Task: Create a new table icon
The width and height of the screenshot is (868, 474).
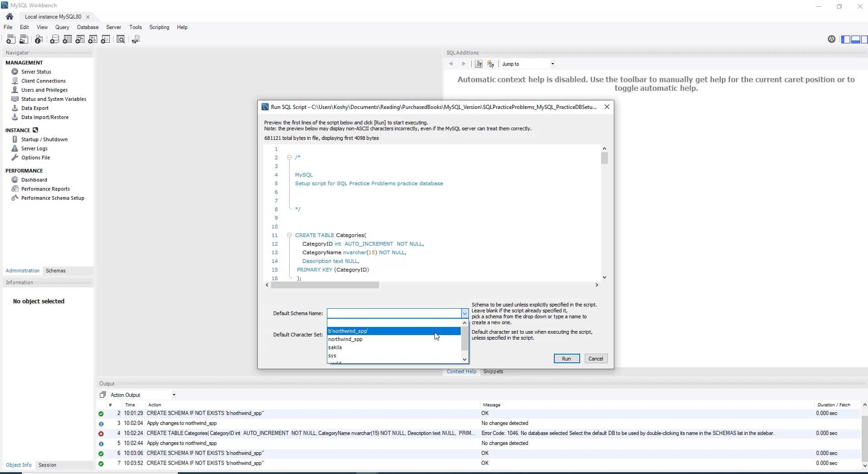Action: [x=67, y=39]
